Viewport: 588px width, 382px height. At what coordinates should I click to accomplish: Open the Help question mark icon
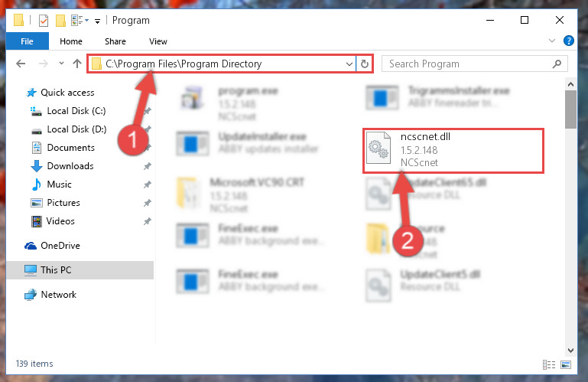[x=568, y=41]
